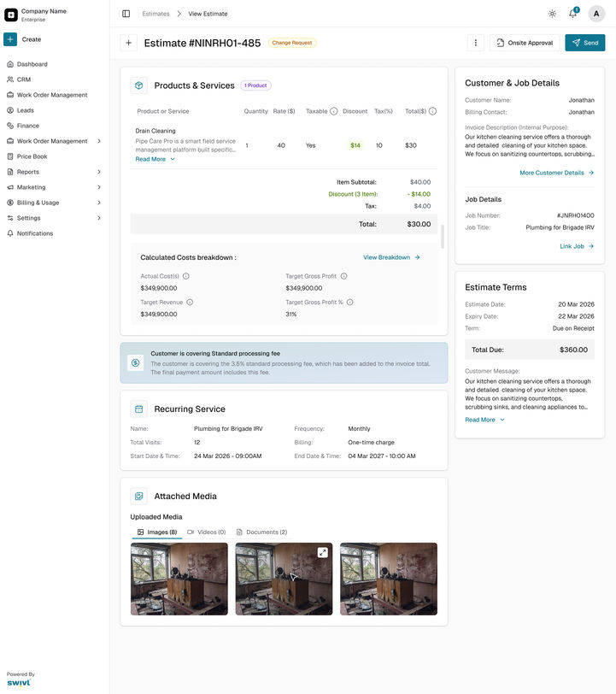The height and width of the screenshot is (694, 616).
Task: Click the $14 discount badge
Action: coord(355,145)
